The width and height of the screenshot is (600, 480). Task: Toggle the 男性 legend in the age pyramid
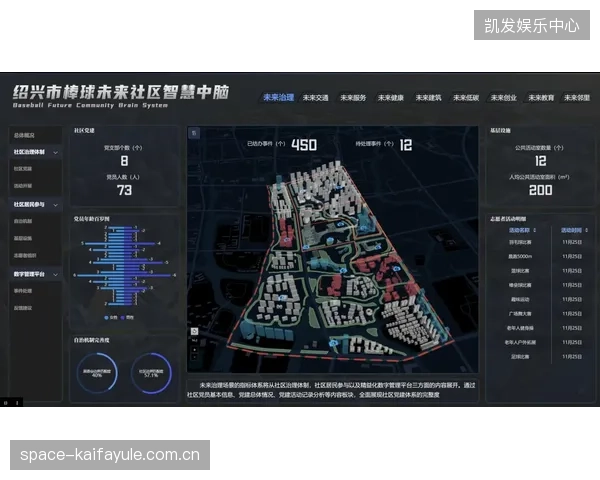point(127,318)
